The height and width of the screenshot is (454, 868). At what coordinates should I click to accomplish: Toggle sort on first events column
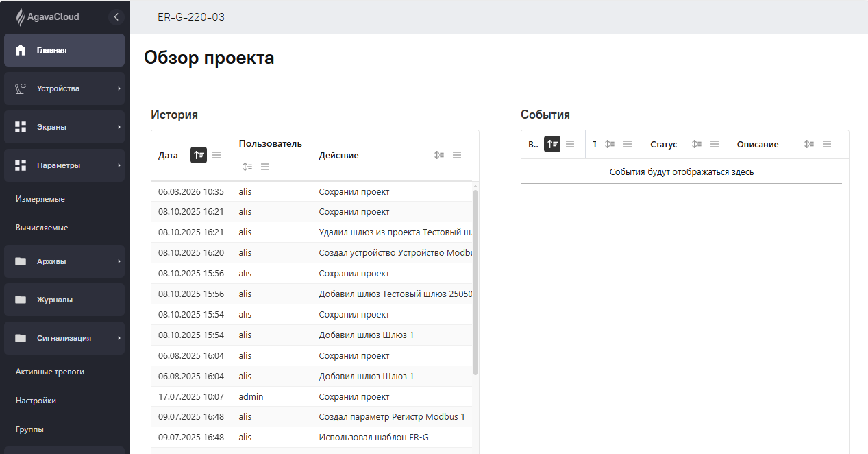(552, 144)
